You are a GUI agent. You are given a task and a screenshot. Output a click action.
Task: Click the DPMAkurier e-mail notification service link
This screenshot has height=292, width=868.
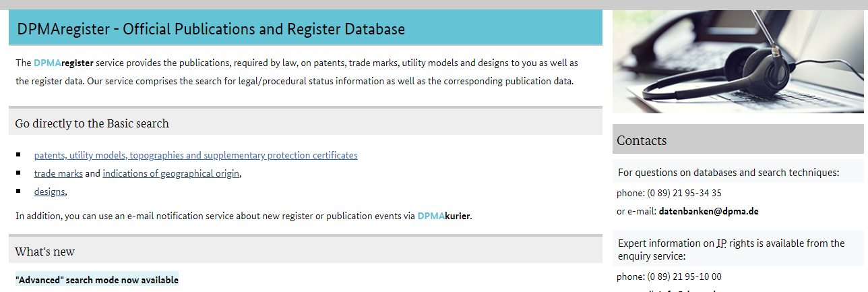click(443, 216)
